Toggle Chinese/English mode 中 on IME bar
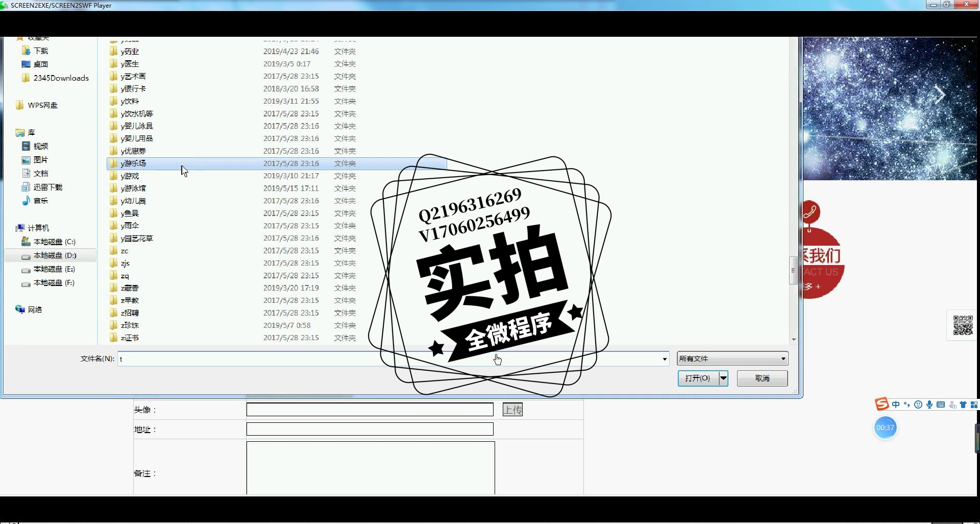This screenshot has width=980, height=524. click(896, 404)
